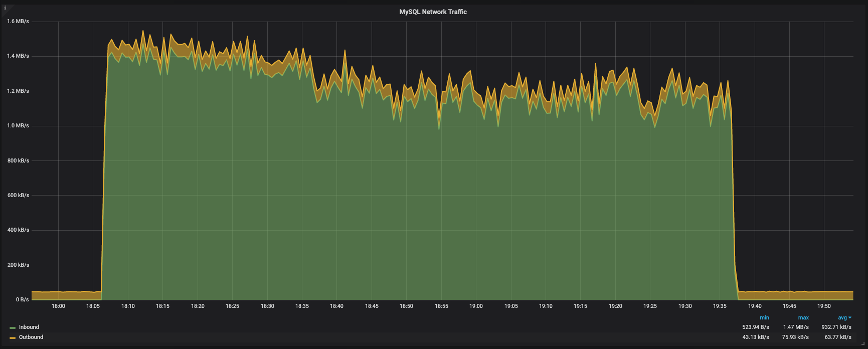Sort legend by max column
Viewport: 868px width, 349px height.
coord(803,318)
